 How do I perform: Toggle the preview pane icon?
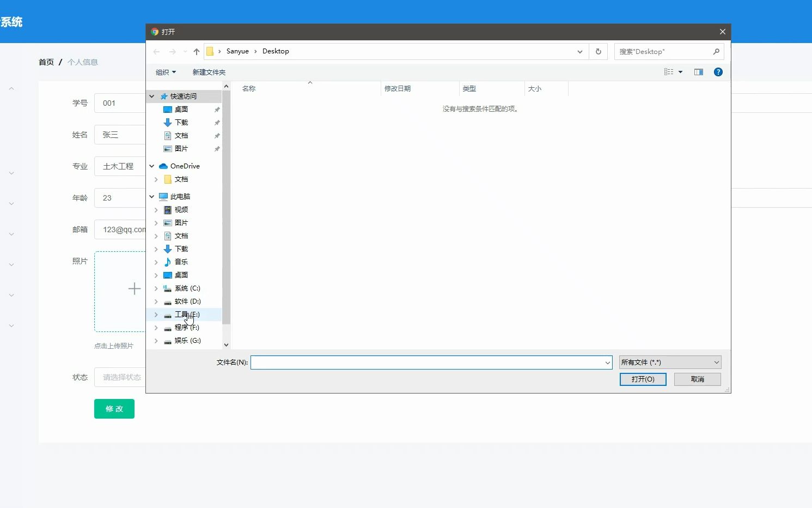coord(699,71)
